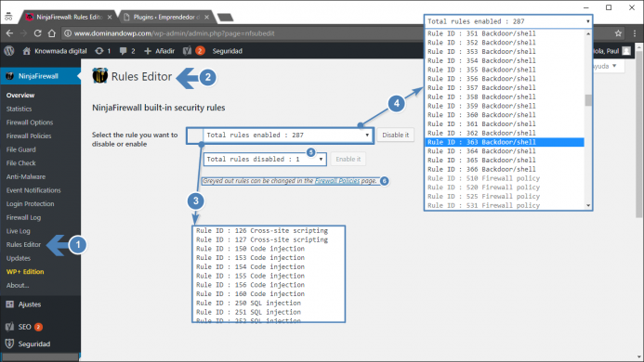Open pending updates icon in admin bar
644x362 pixels.
102,51
